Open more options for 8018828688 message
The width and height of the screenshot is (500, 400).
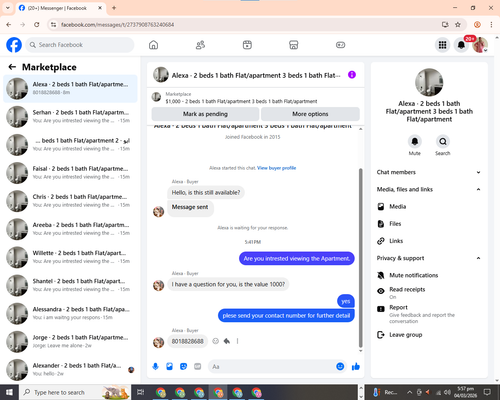(237, 341)
